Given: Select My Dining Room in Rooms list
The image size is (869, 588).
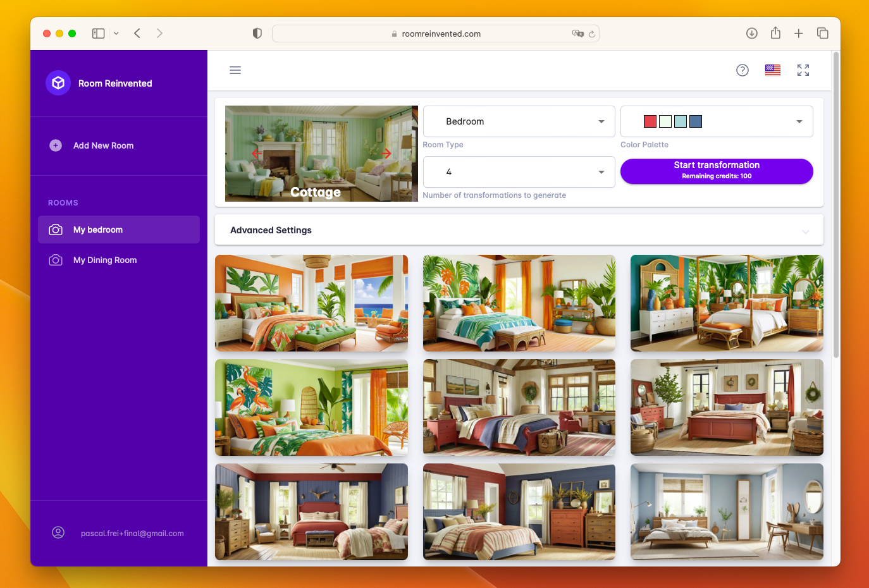Looking at the screenshot, I should [x=119, y=260].
